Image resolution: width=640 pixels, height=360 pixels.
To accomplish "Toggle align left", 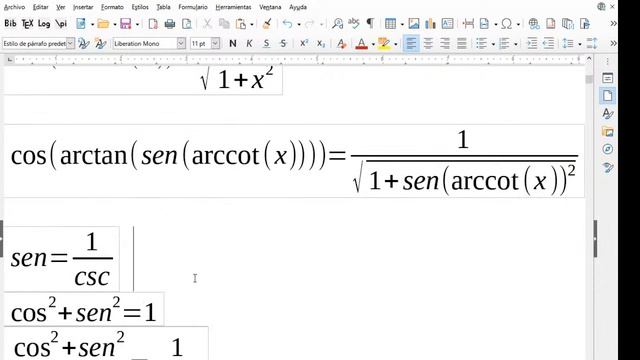I will pyautogui.click(x=411, y=43).
